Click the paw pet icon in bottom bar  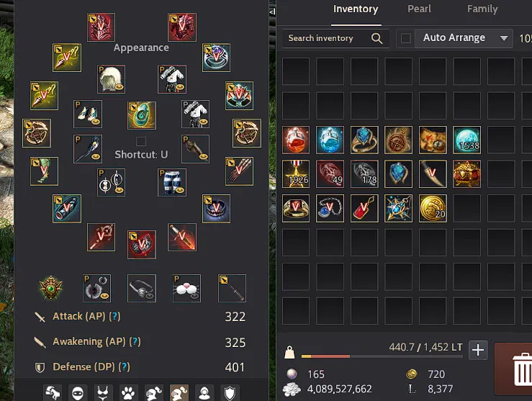(x=128, y=393)
